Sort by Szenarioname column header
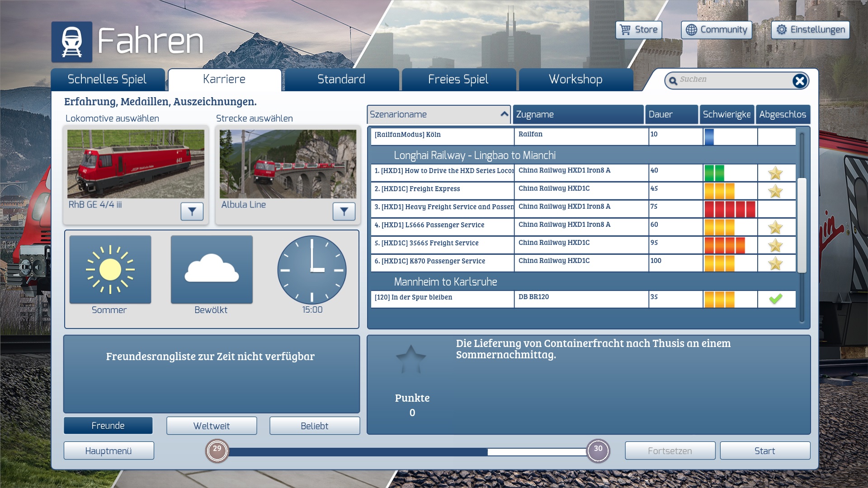868x488 pixels. [439, 114]
